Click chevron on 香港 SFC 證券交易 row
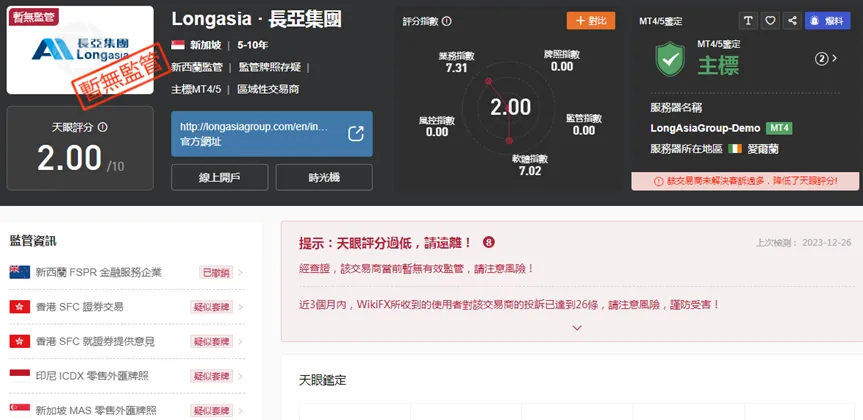The image size is (863, 420). point(240,307)
